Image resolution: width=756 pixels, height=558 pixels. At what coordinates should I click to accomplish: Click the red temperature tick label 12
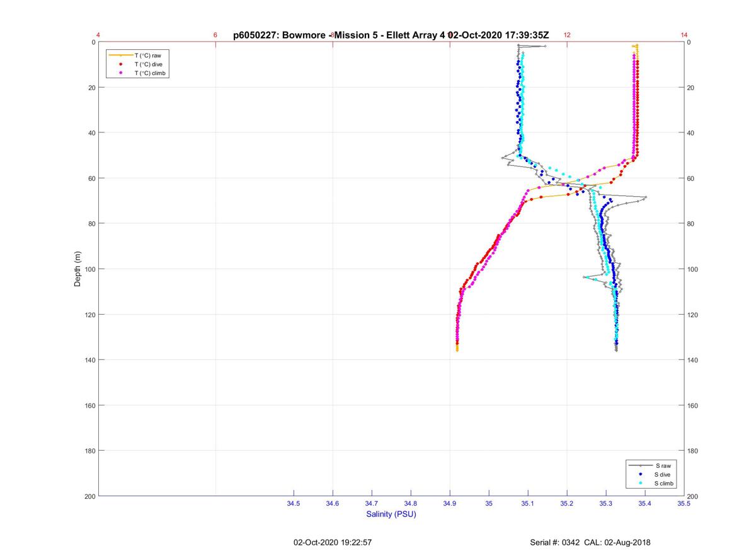pyautogui.click(x=567, y=35)
